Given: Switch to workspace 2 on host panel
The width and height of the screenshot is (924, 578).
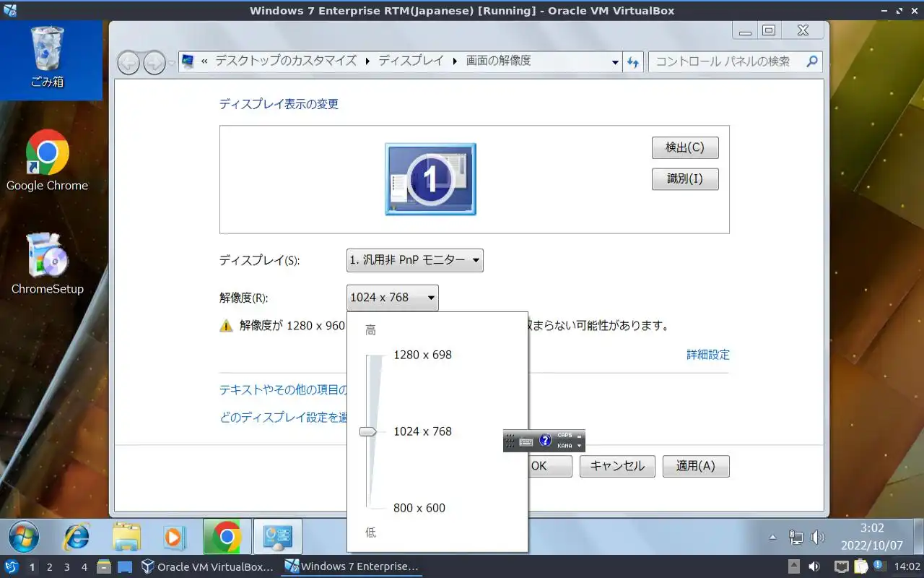Looking at the screenshot, I should point(49,567).
